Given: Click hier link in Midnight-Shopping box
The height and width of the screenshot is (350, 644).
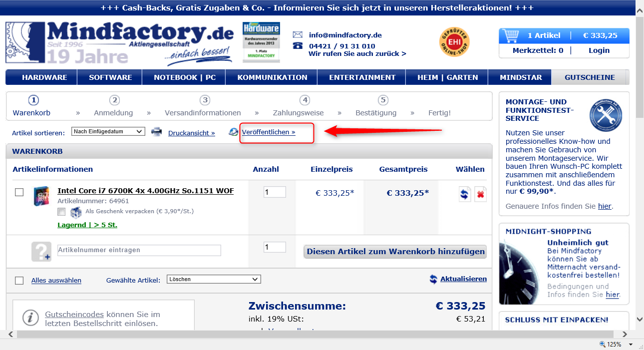Looking at the screenshot, I should coord(613,295).
